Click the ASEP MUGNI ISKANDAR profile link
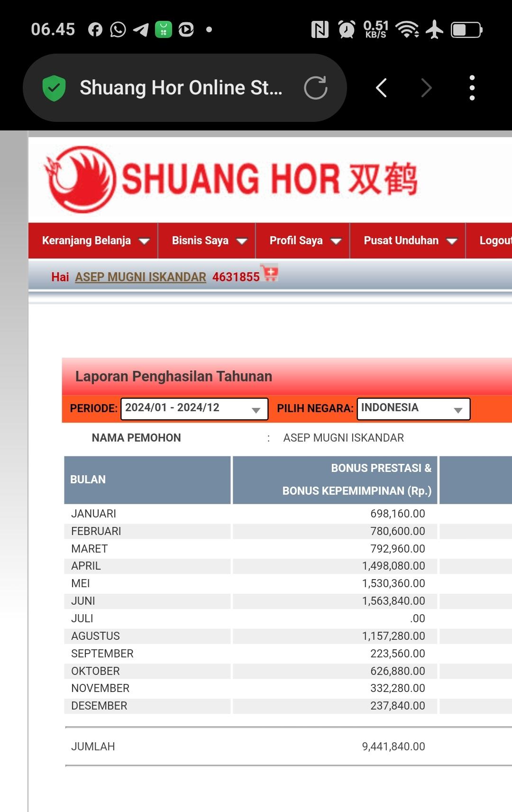 [141, 277]
